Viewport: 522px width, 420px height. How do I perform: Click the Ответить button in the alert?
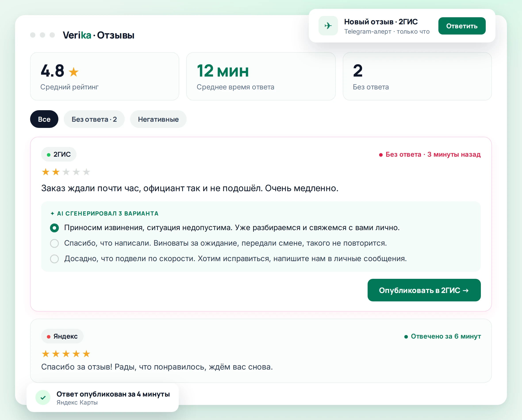pos(462,26)
